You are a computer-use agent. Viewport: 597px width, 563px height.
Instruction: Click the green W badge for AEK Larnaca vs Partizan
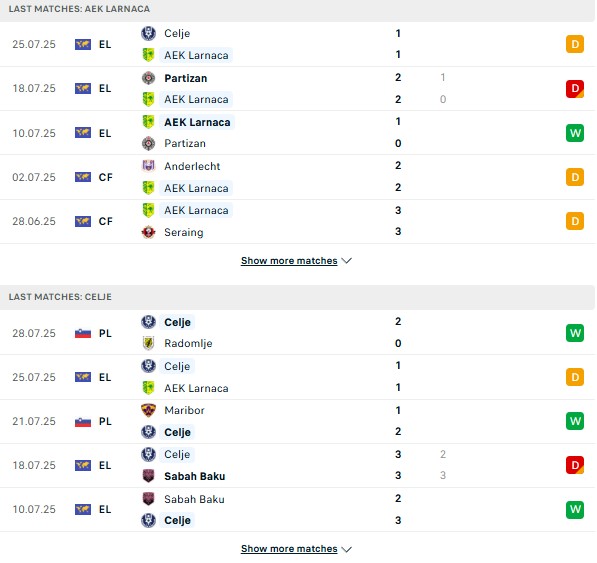[x=575, y=133]
